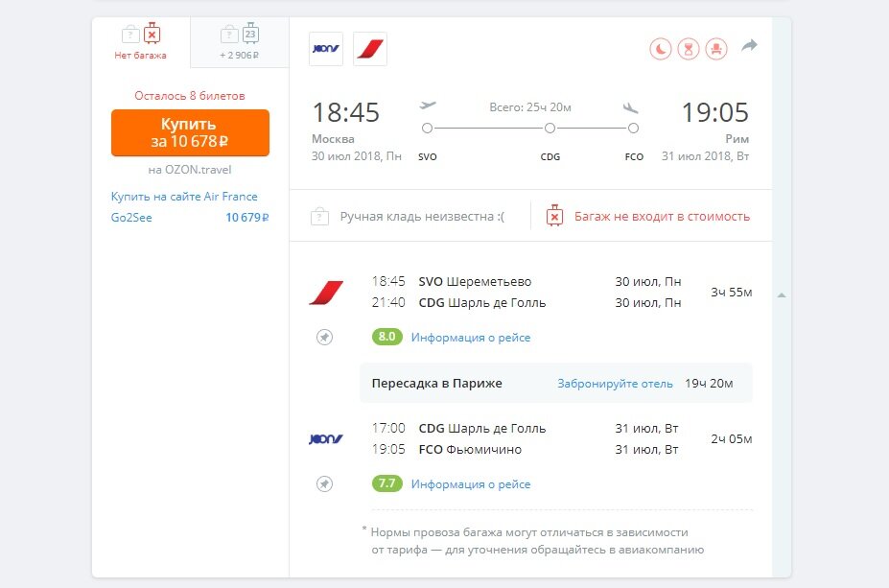This screenshot has width=889, height=588.
Task: Open the Go2See 10 679₽ offer
Action: tap(190, 217)
